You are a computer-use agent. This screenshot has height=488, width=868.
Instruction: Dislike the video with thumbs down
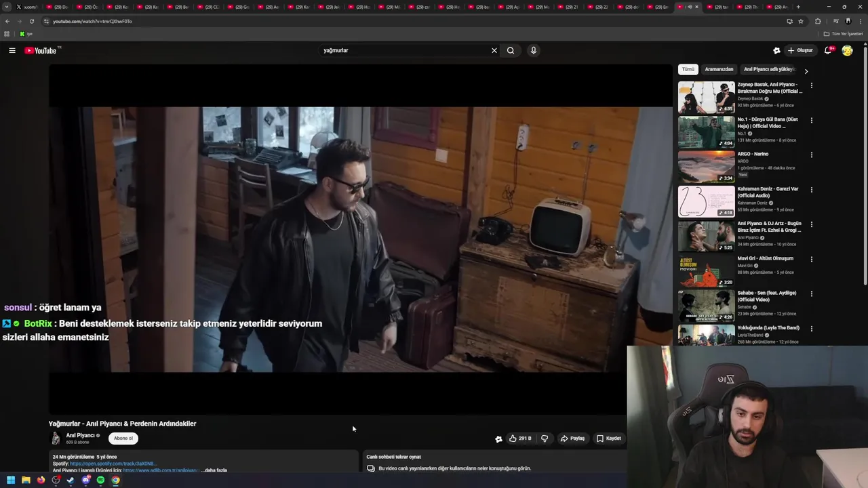[545, 439]
